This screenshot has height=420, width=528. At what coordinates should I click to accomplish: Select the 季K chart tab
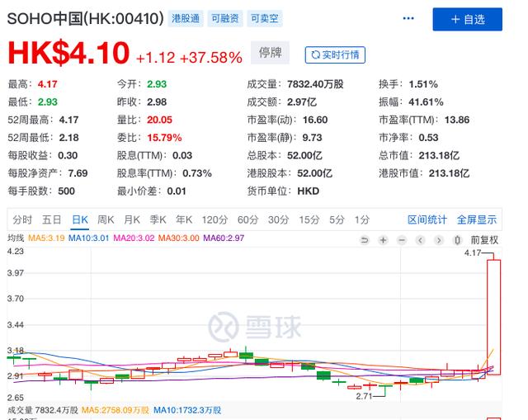158,220
